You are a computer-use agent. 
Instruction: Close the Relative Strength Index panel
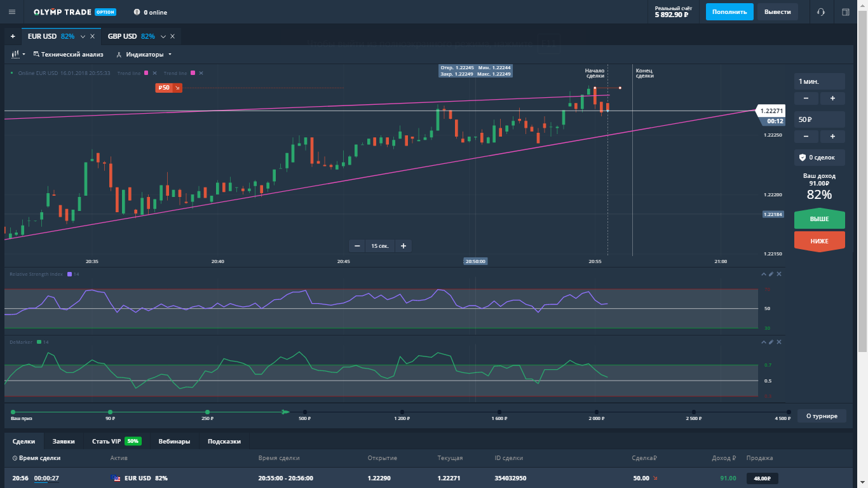pyautogui.click(x=779, y=274)
